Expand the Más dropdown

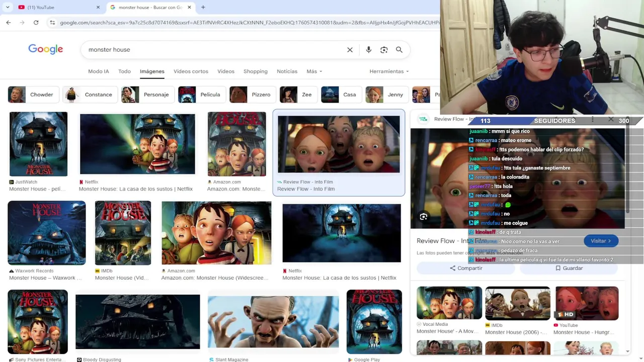pyautogui.click(x=314, y=71)
